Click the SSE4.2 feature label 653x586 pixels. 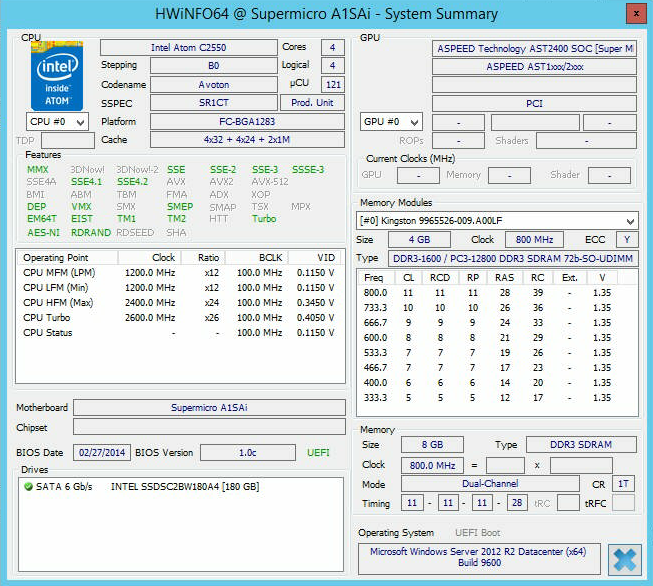132,182
